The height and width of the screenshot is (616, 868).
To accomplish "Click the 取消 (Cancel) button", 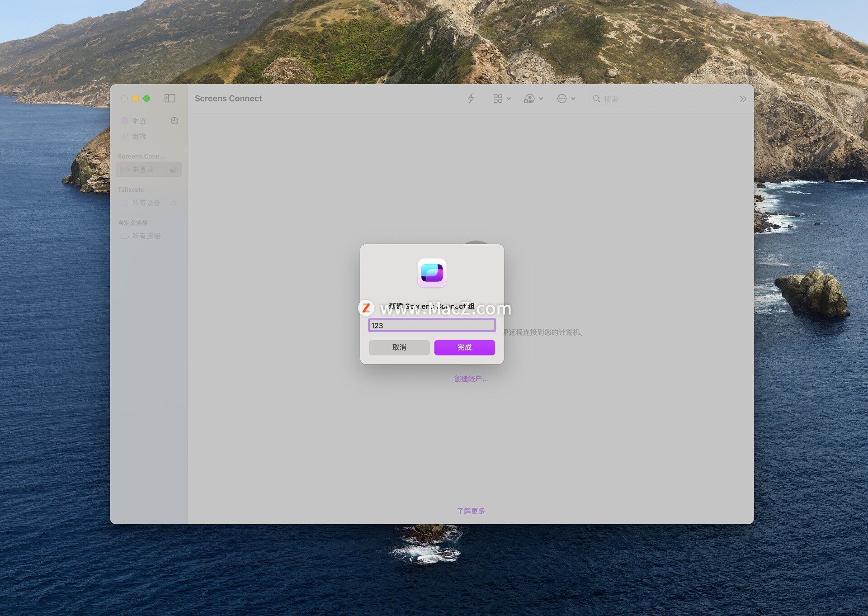I will [x=399, y=347].
